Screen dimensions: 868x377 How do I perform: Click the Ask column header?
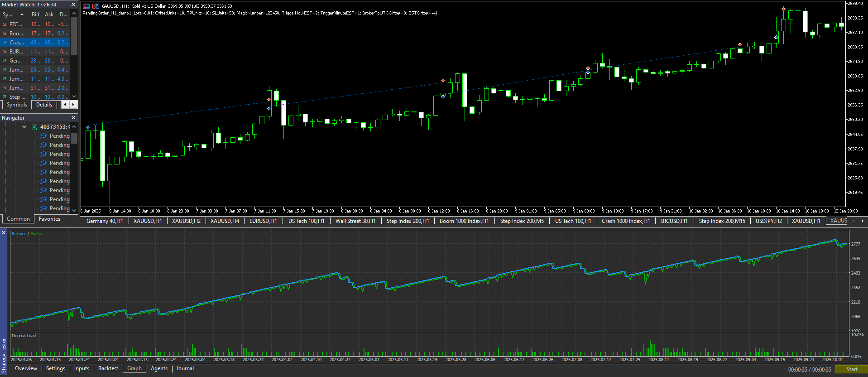[x=49, y=14]
